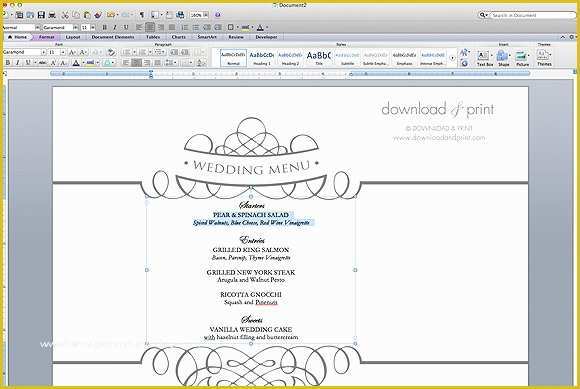Image resolution: width=580 pixels, height=389 pixels.
Task: Toggle justify alignment in the ribbon Paragraph group
Action: (157, 63)
